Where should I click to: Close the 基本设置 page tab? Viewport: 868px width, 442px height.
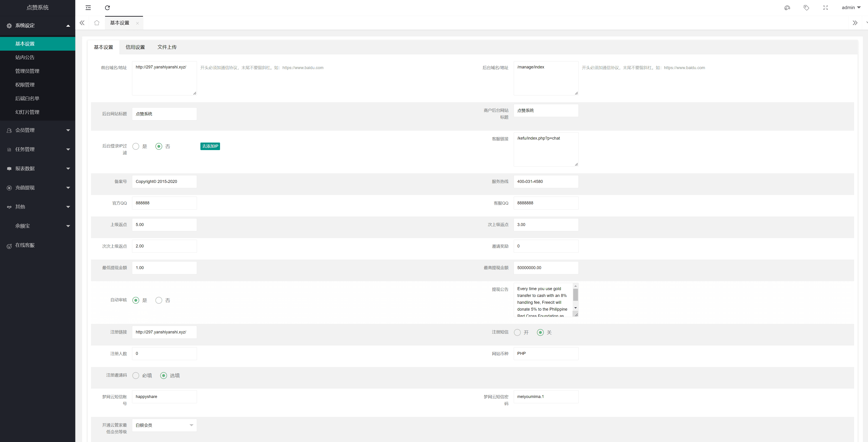pos(137,23)
